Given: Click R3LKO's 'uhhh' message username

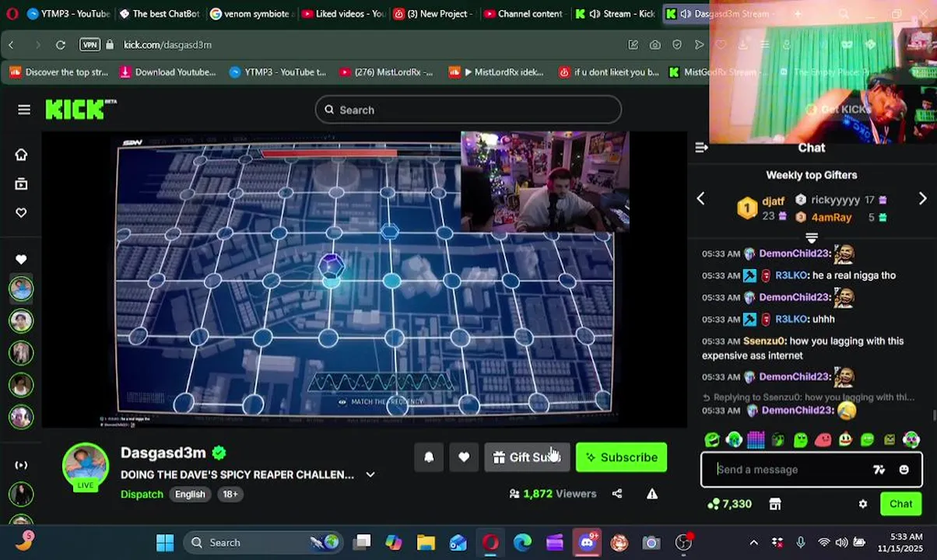Looking at the screenshot, I should coord(791,319).
